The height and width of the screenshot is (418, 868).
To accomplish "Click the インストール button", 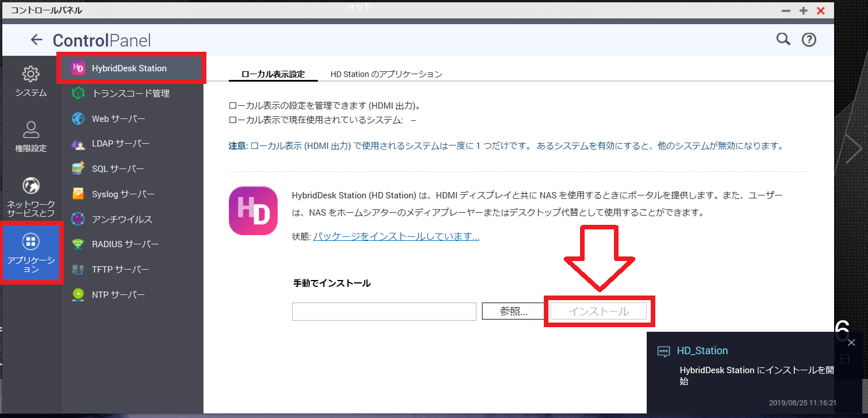I will (x=598, y=312).
